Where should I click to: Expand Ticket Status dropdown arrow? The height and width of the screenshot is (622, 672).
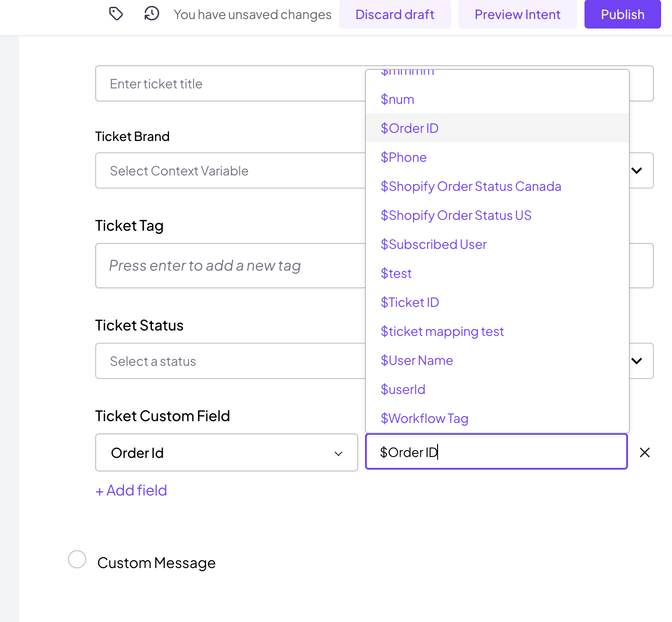pos(637,361)
